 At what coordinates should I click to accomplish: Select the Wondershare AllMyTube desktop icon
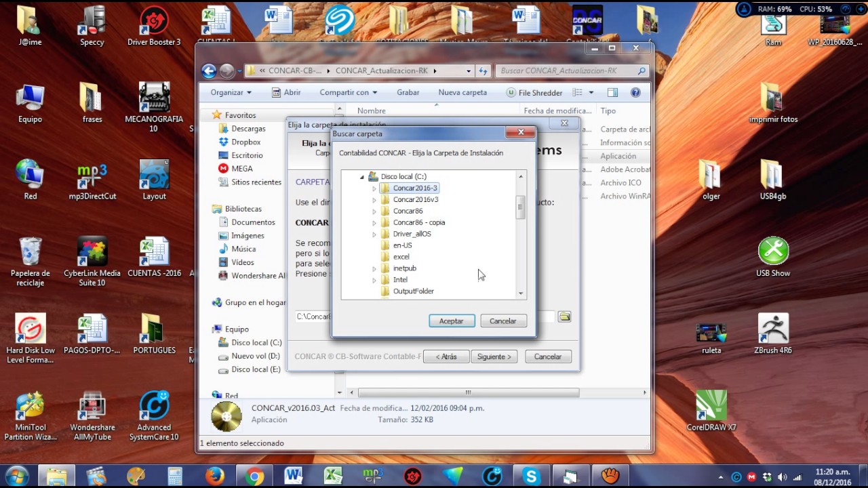(x=92, y=416)
